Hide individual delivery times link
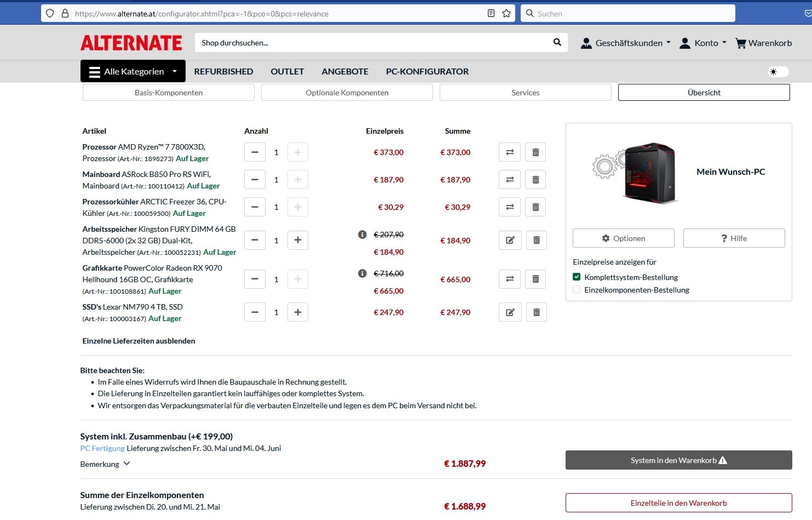812x520 pixels. point(139,341)
